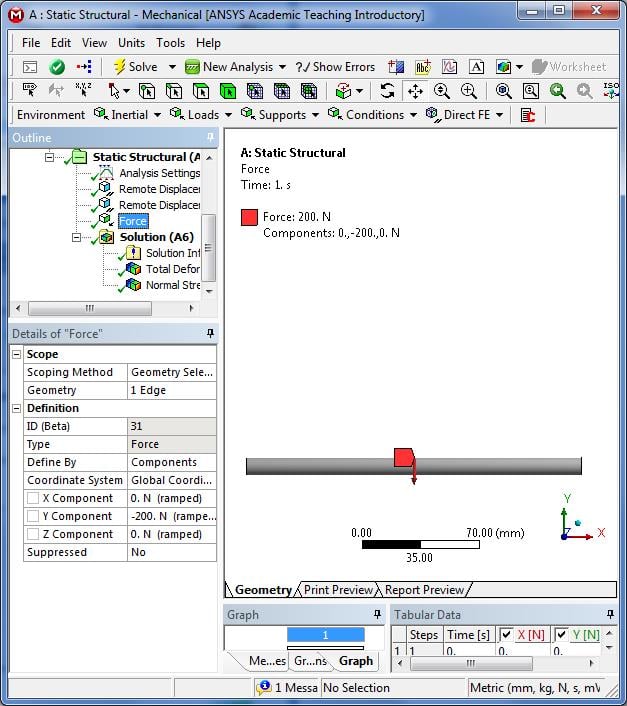Switch to Report Preview tab
627x706 pixels.
coord(424,590)
